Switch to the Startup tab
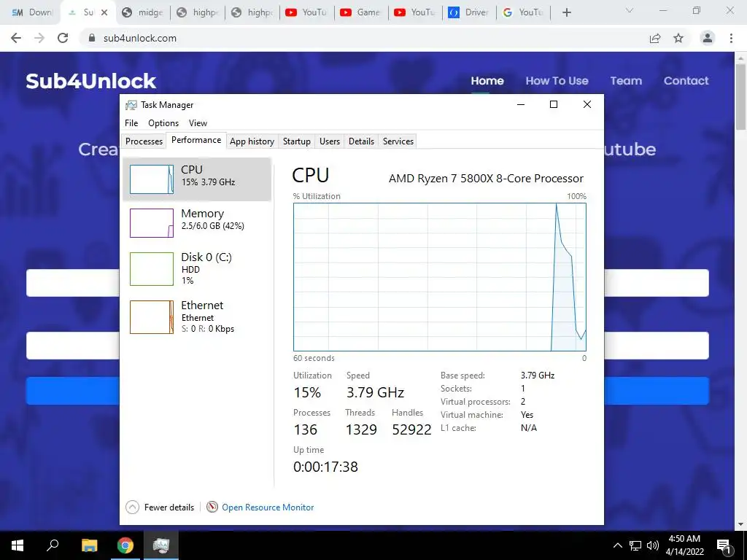747x560 pixels. tap(296, 141)
